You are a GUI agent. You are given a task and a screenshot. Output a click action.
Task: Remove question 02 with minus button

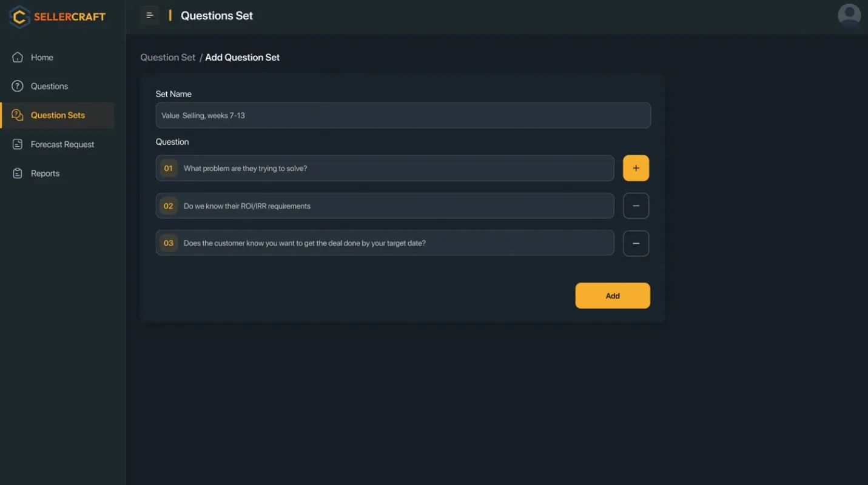[636, 206]
